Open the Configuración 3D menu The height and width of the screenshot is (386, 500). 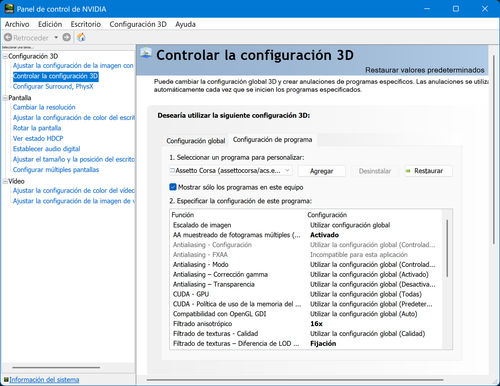point(138,24)
